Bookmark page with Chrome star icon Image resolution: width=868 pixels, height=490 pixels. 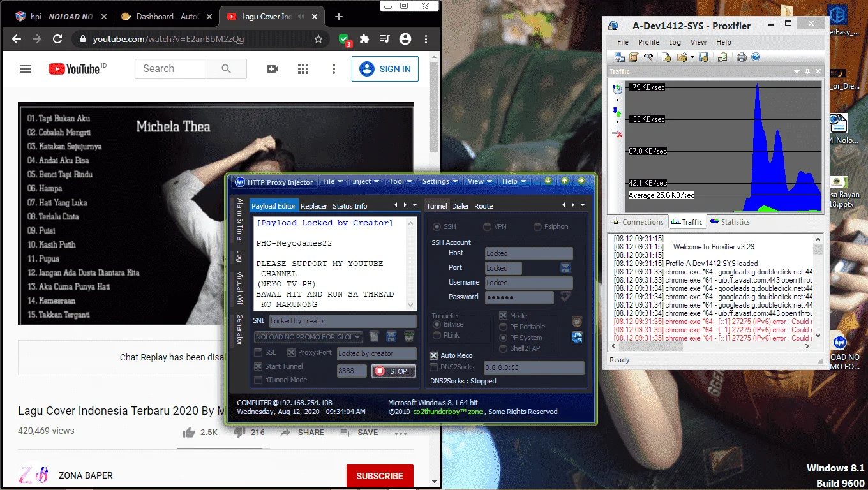tap(318, 39)
